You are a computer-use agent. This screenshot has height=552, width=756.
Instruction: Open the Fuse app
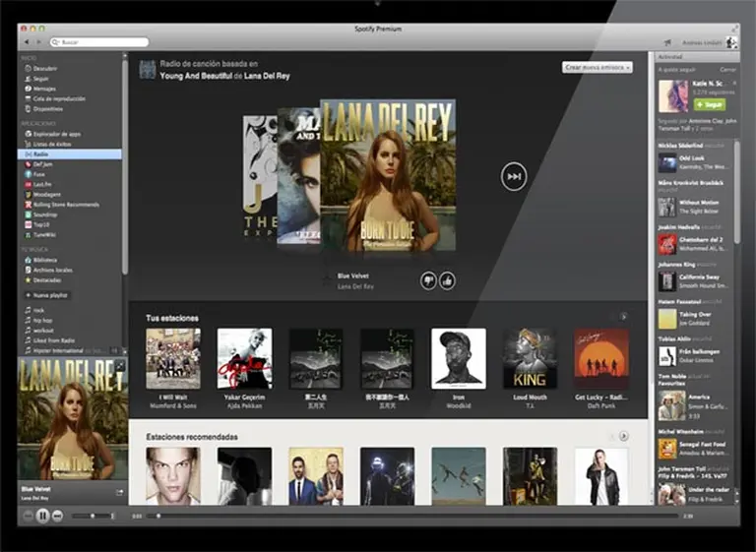(x=38, y=174)
